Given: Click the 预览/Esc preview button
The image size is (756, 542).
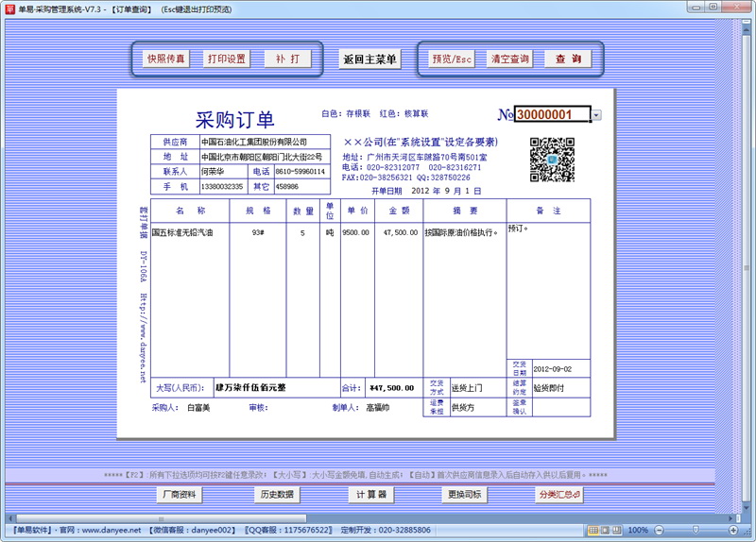Looking at the screenshot, I should pos(452,59).
